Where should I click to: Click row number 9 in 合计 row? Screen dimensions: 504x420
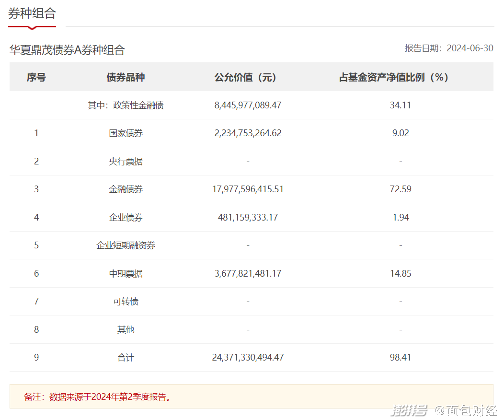[36, 358]
